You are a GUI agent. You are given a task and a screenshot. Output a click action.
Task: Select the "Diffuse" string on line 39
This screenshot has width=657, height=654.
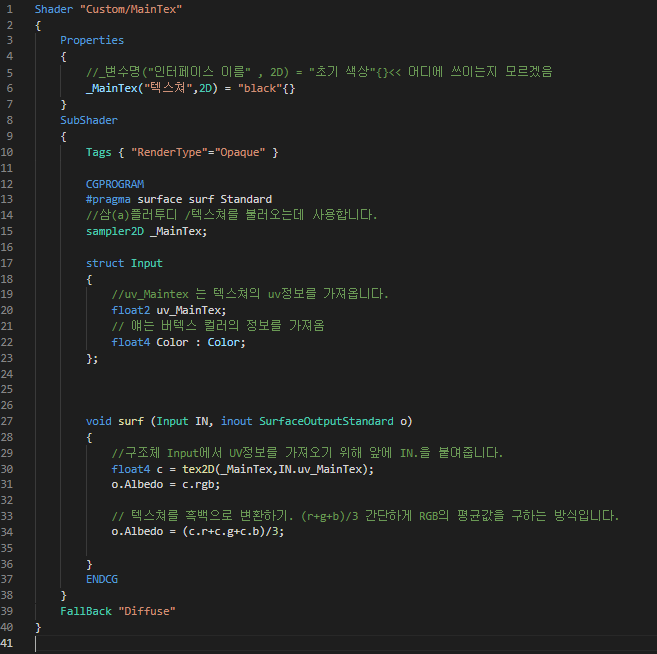point(147,611)
